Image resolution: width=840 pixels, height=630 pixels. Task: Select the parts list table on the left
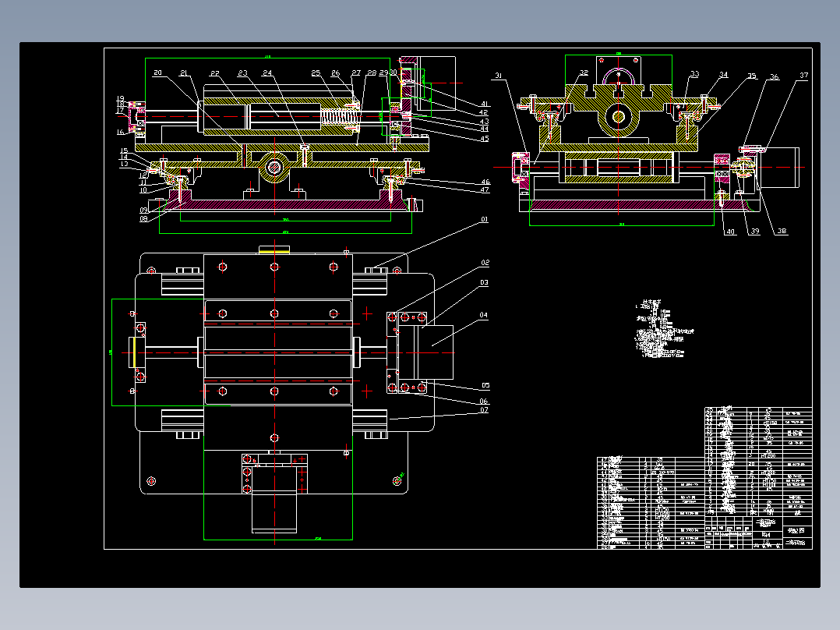[651, 503]
